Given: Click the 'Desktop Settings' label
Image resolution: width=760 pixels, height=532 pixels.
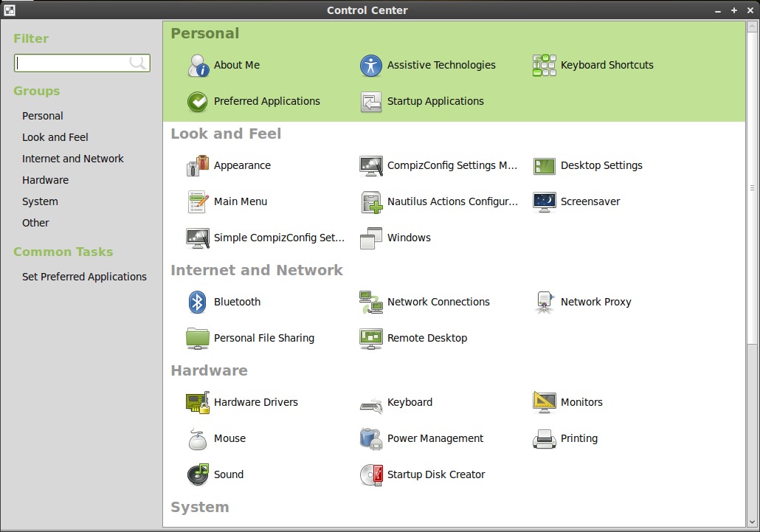Looking at the screenshot, I should point(601,166).
